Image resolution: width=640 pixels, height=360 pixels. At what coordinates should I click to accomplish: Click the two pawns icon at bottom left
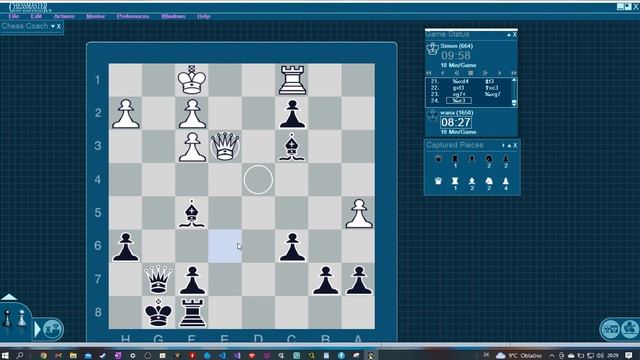pos(14,318)
